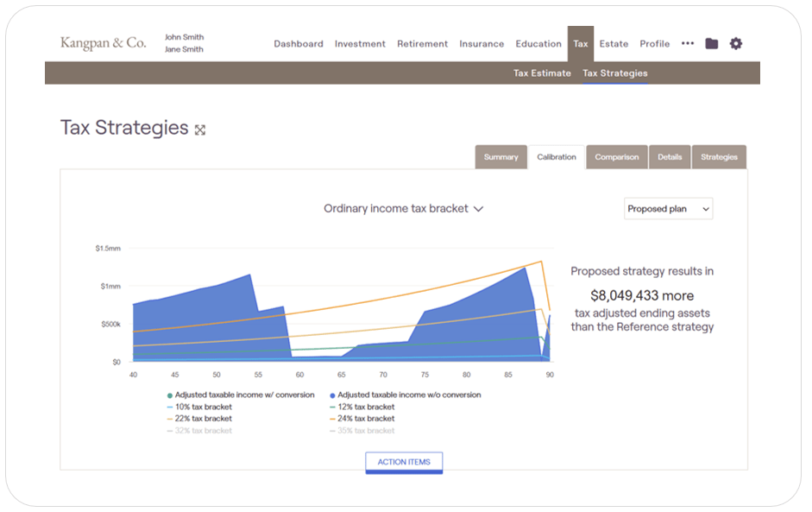Open the Retirement menu item
Screen dimensions: 812x512
tap(422, 44)
